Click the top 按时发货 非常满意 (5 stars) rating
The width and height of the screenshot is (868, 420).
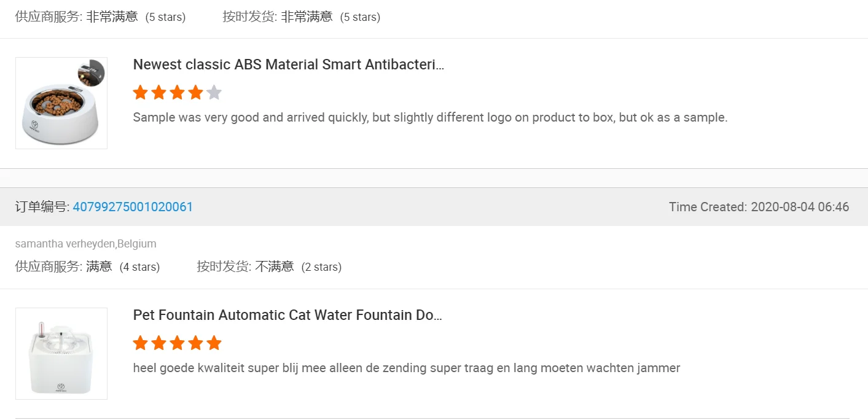pos(301,17)
